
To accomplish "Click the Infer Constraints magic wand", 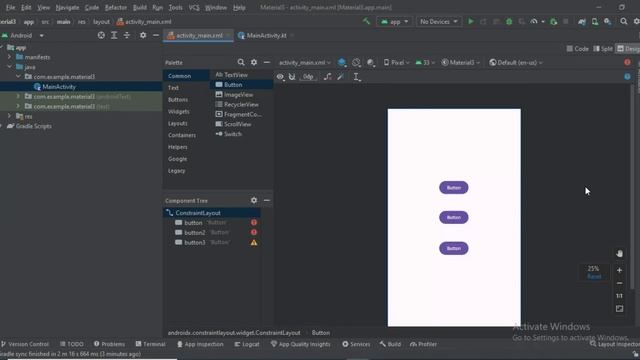I will 340,77.
